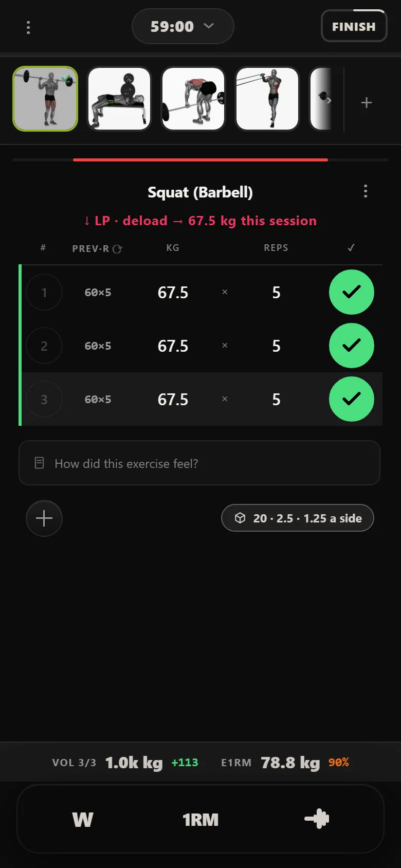Uncheck set 2 completion checkmark
The width and height of the screenshot is (401, 868).
point(352,346)
